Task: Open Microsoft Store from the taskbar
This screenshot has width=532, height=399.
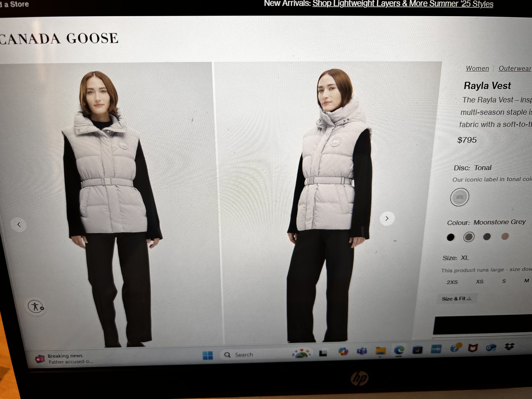Action: (417, 350)
